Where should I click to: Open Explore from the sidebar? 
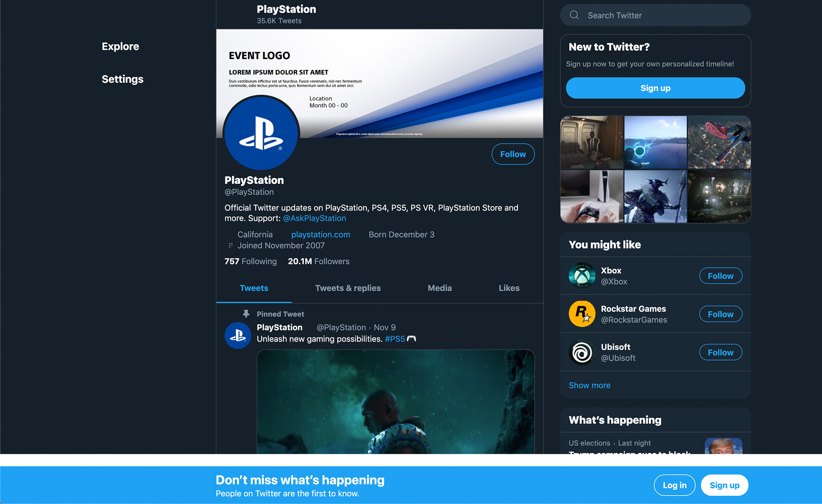(x=120, y=46)
